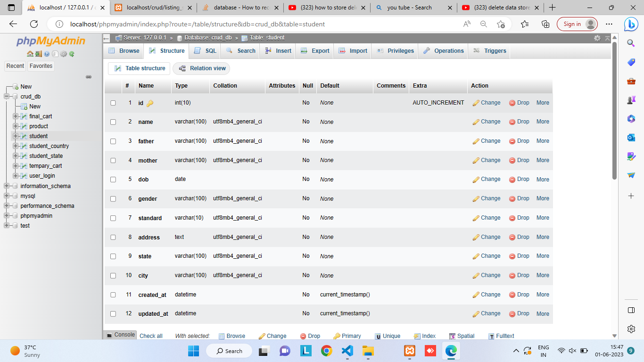
Task: Open XAMPP icon in taskbar
Action: tap(409, 351)
